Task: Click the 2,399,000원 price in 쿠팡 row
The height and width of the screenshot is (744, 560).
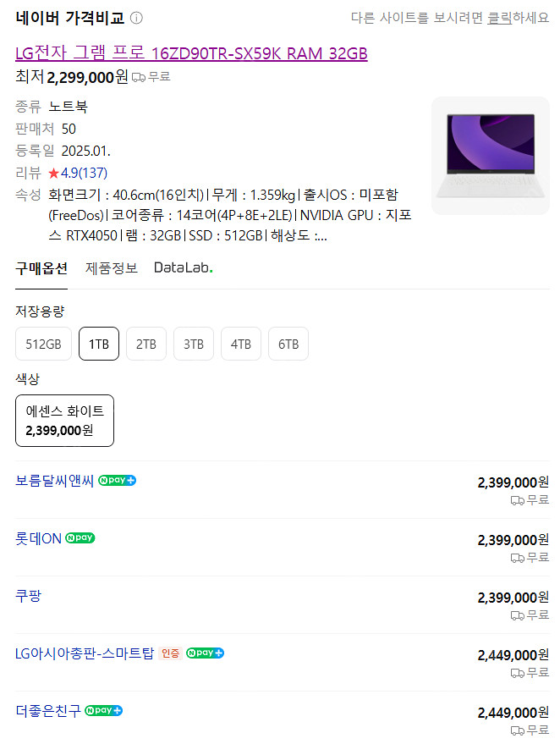Action: 513,598
